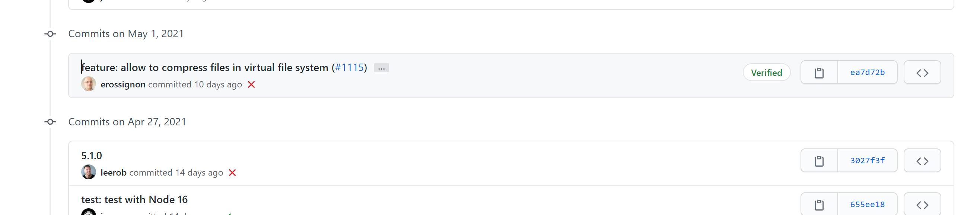Open erossignon's avatar picture

click(x=89, y=84)
